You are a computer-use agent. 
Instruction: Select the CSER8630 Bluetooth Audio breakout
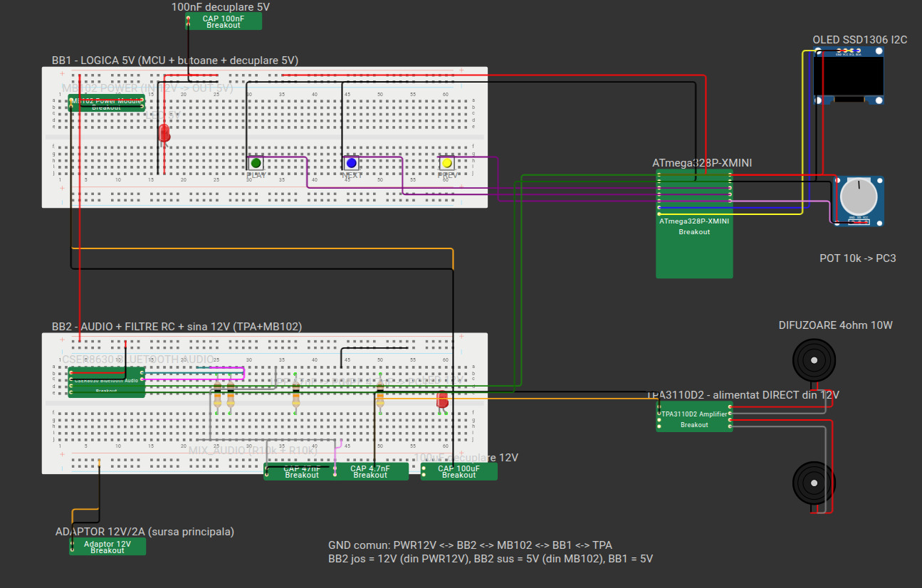tap(106, 383)
